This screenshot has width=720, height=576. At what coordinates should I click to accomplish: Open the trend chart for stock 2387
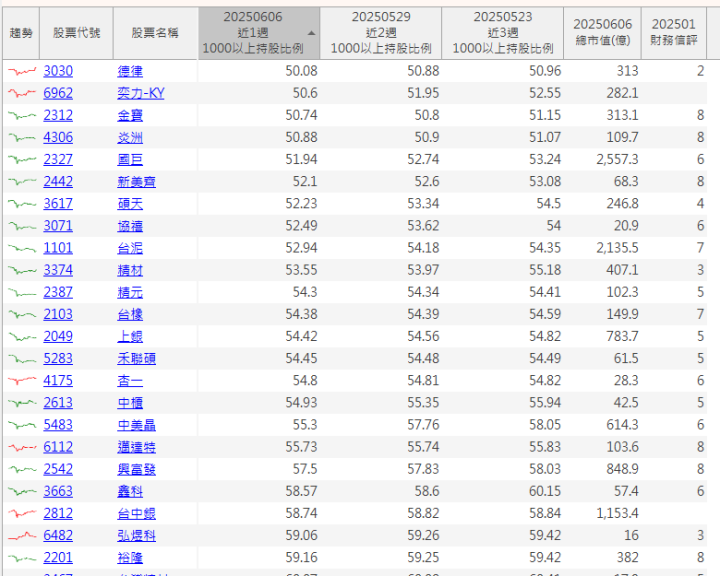point(22,292)
